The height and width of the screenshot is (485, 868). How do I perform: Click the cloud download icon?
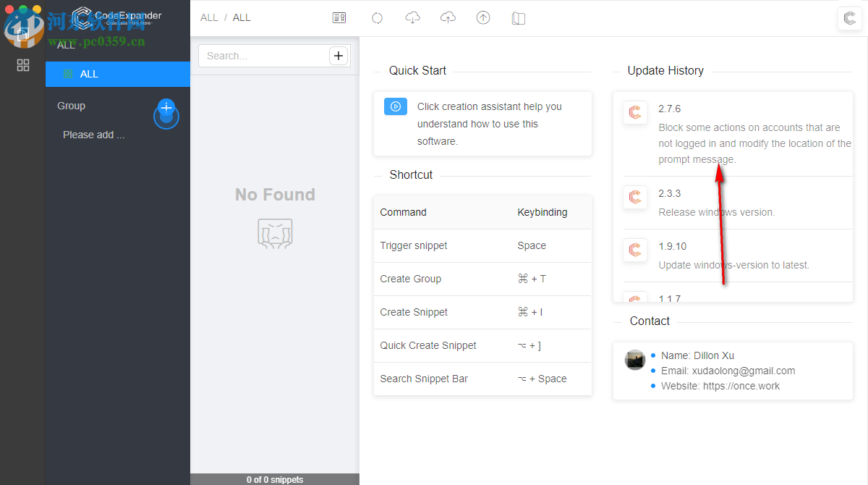(x=412, y=18)
